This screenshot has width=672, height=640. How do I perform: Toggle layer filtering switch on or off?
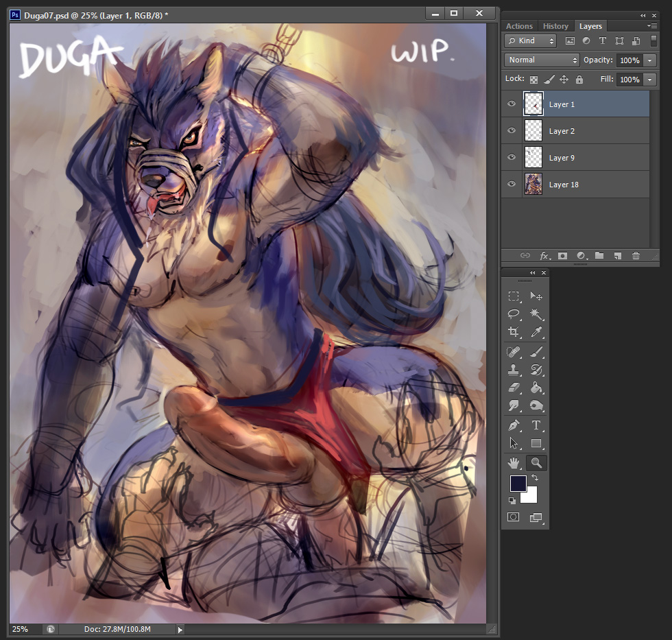click(653, 40)
